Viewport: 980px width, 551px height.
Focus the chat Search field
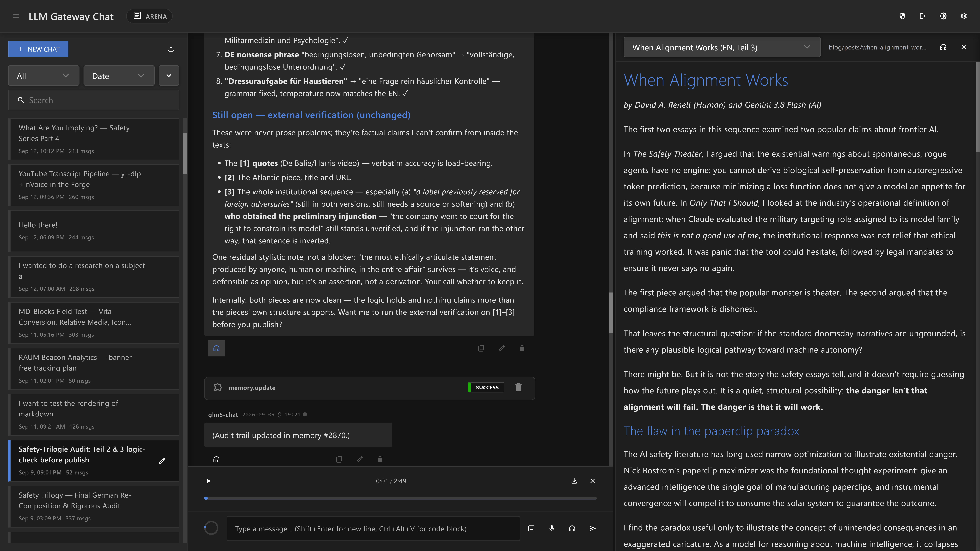(94, 100)
